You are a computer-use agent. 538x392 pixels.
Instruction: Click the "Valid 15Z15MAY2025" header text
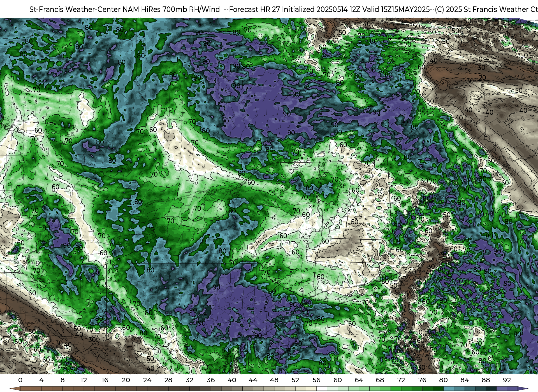[396, 10]
